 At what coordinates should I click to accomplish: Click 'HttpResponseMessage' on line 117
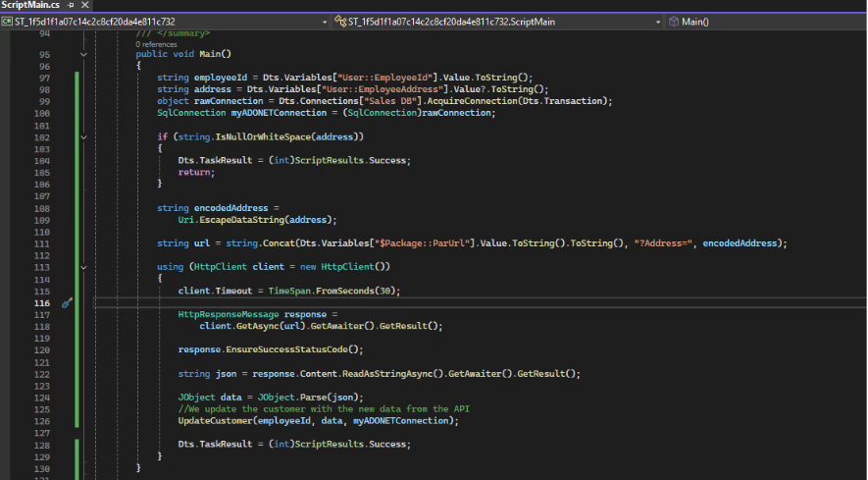(x=229, y=314)
